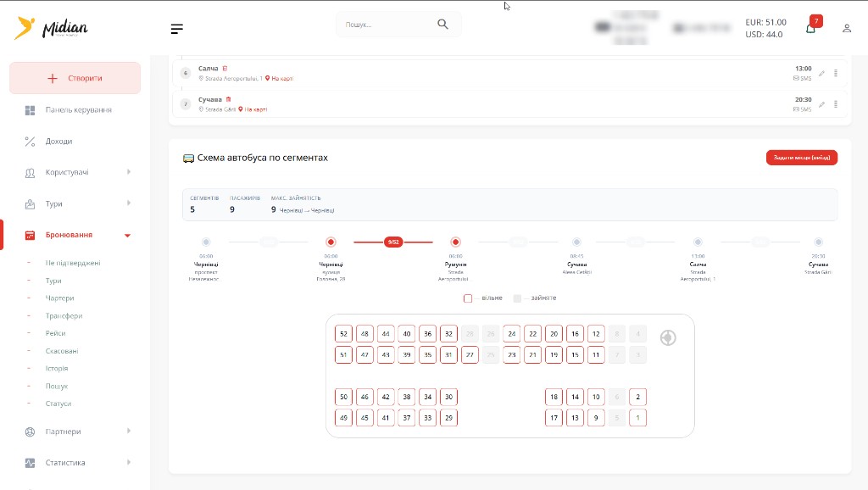This screenshot has width=868, height=490.
Task: Click the Midian logo
Action: (x=52, y=27)
